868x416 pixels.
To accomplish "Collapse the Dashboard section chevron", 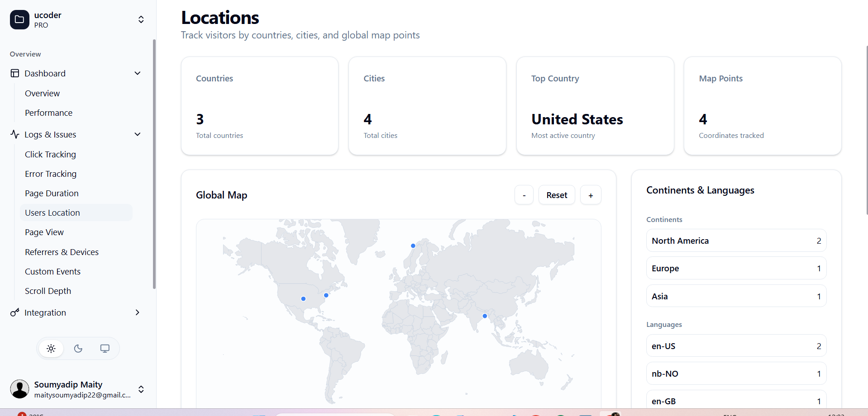I will coord(137,73).
